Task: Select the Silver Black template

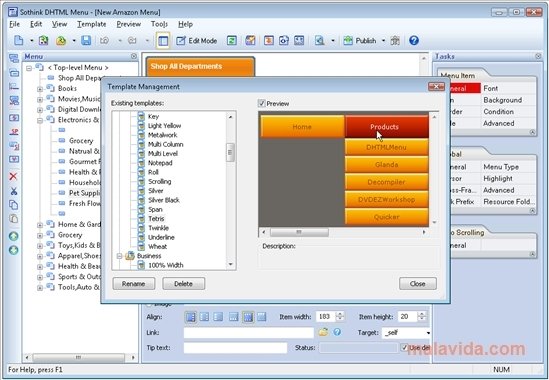Action: pos(164,200)
